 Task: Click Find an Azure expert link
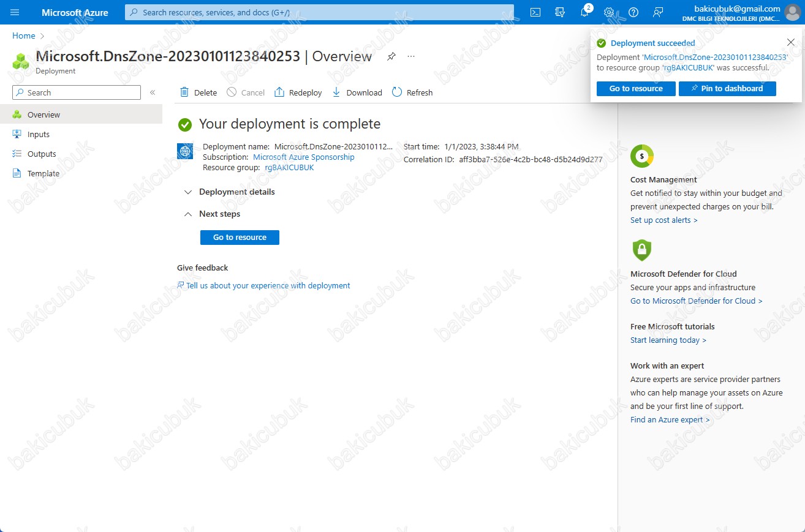coord(670,420)
